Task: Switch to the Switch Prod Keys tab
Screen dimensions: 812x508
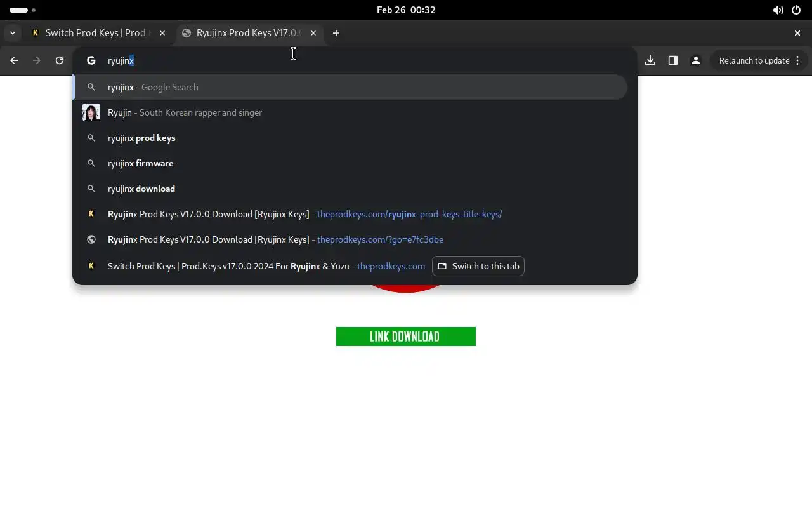Action: (x=98, y=33)
